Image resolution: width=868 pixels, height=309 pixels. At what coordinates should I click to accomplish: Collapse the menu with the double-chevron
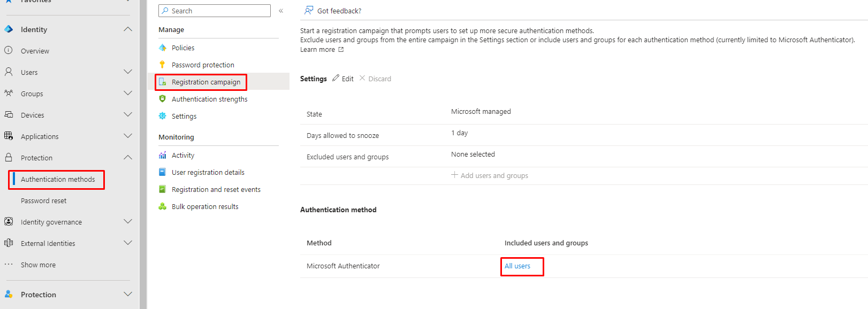tap(281, 11)
